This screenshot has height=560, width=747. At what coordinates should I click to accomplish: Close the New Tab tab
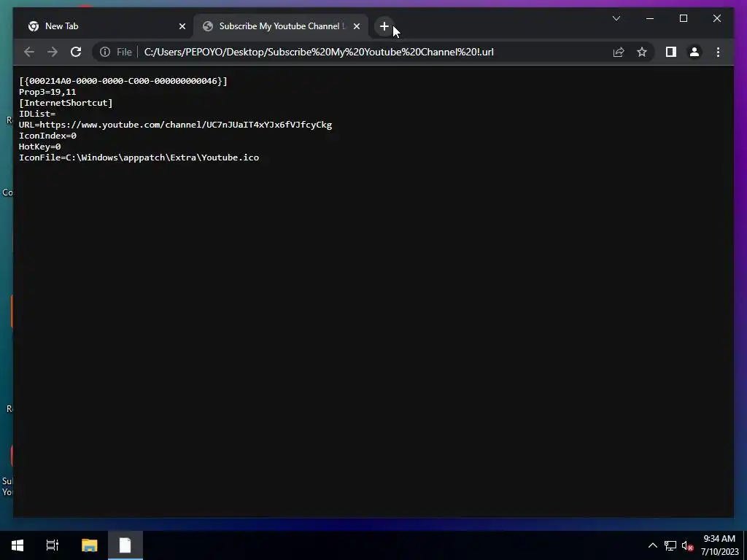[x=182, y=26]
